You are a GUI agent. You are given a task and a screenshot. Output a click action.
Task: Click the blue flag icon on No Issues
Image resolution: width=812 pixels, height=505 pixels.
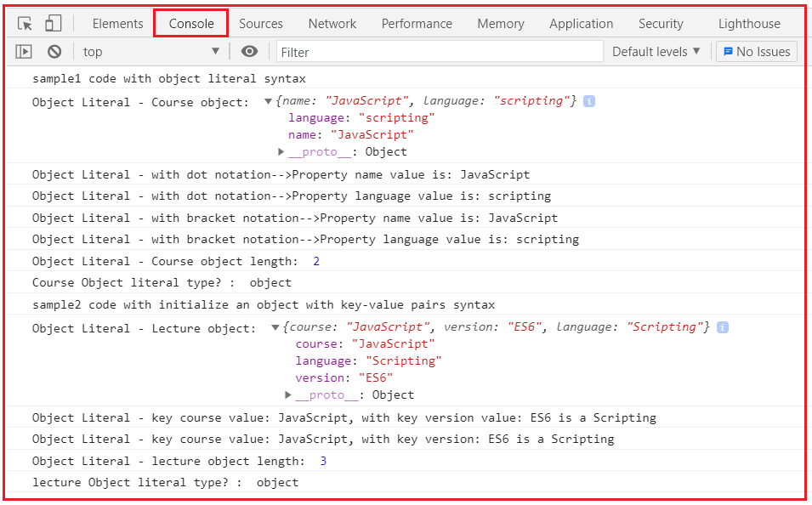(728, 51)
